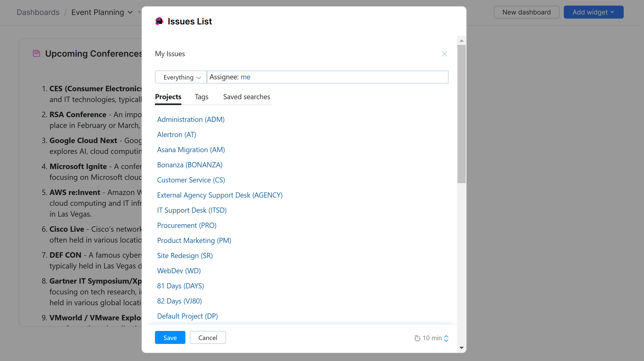Decrease refresh interval with the down arrow stepper
This screenshot has height=361, width=644.
pyautogui.click(x=446, y=340)
